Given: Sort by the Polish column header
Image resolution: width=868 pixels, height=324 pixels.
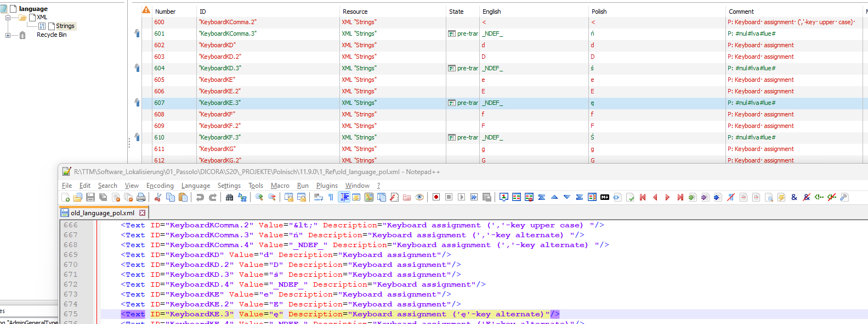Looking at the screenshot, I should [x=599, y=12].
